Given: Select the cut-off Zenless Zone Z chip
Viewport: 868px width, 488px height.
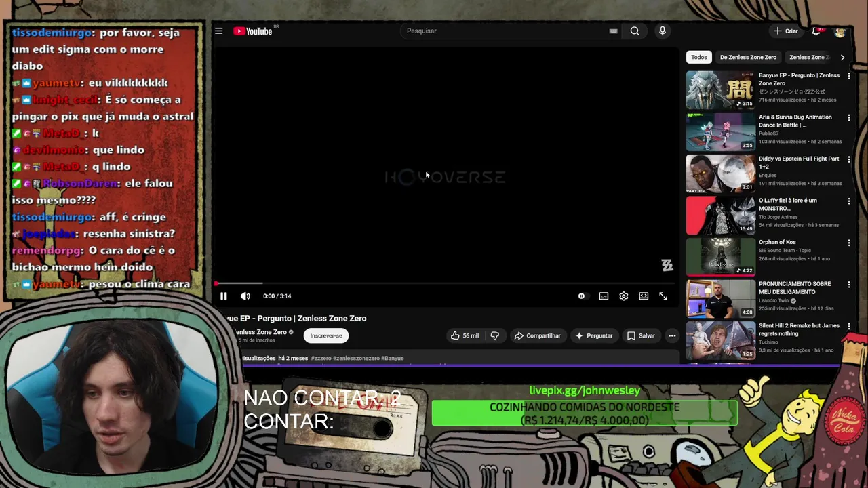Looking at the screenshot, I should (809, 57).
